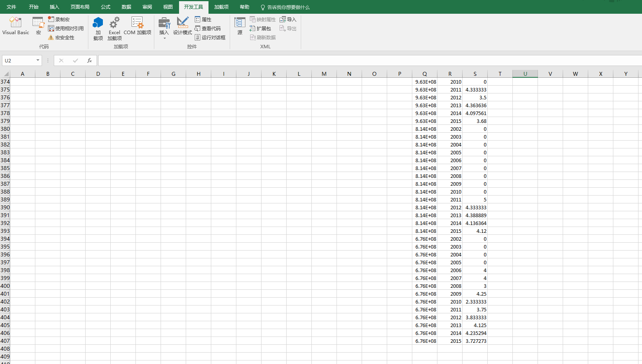Click cell Q394 showing 6.76E+08
Screen dimensions: 642x364
pos(424,239)
